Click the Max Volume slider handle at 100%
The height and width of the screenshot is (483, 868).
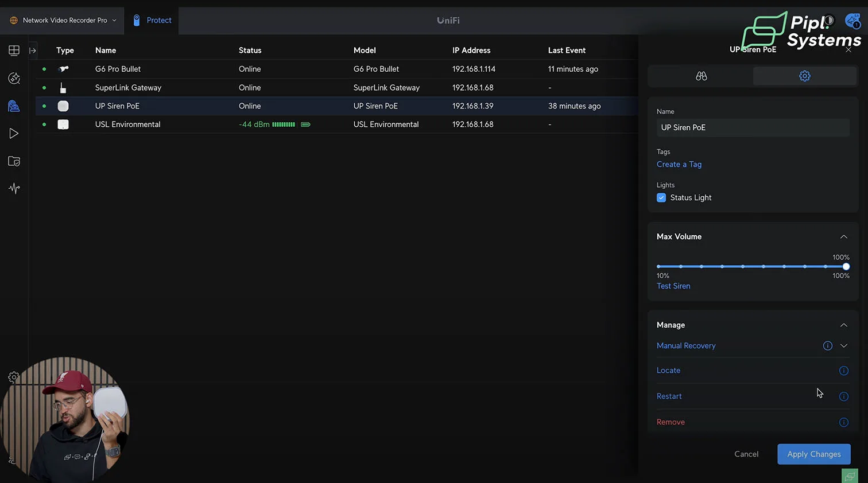pos(846,267)
